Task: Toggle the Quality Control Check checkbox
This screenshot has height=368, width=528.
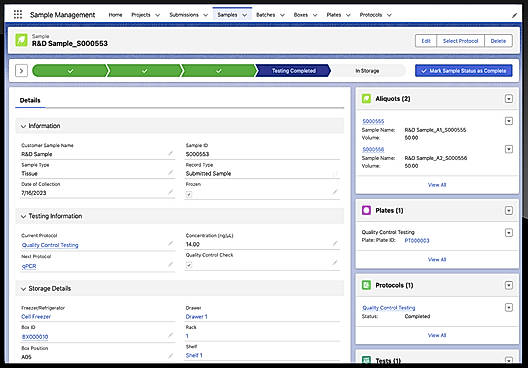Action: (x=189, y=265)
